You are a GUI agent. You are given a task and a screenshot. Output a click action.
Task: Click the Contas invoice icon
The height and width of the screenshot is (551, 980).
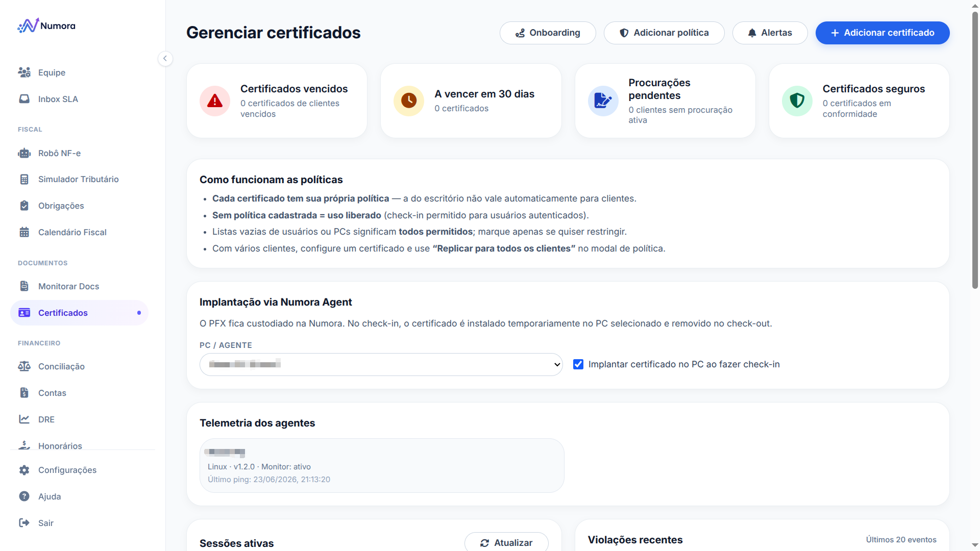24,393
